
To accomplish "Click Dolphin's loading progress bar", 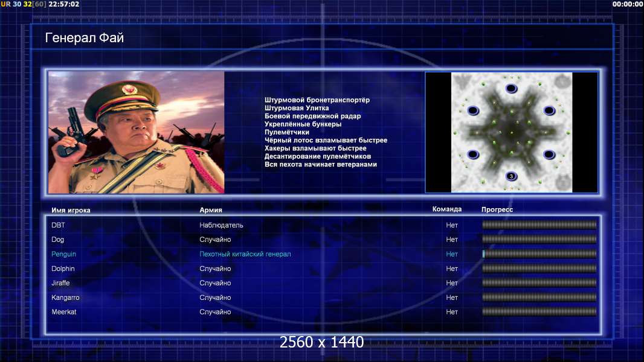I will (x=539, y=268).
